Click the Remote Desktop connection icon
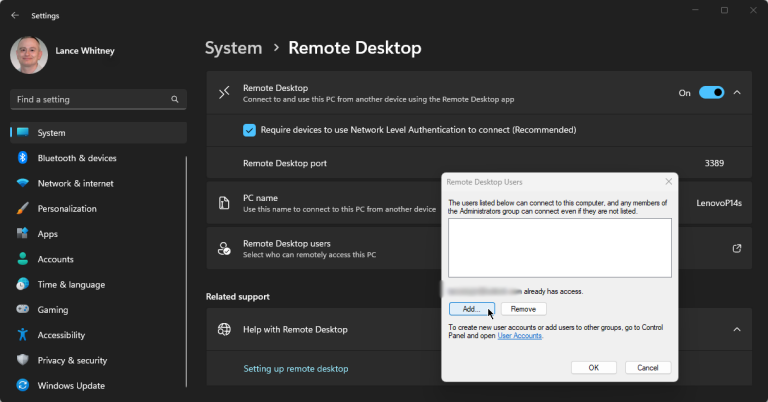This screenshot has height=402, width=768. coord(224,93)
